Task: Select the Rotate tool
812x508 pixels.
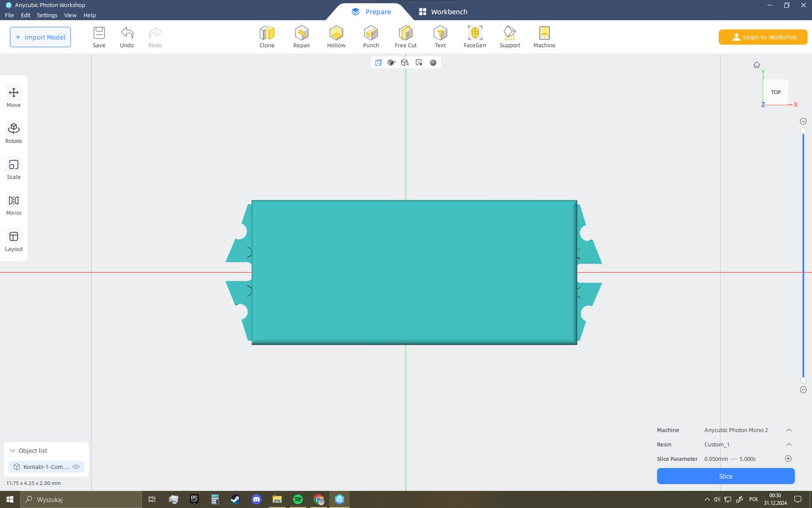Action: point(14,133)
